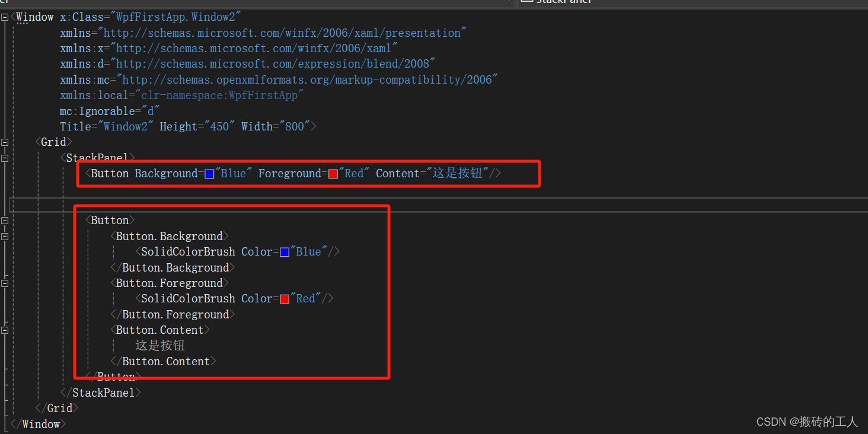Click the closing </Button.Content> tag
The image size is (868, 434).
pyautogui.click(x=163, y=362)
